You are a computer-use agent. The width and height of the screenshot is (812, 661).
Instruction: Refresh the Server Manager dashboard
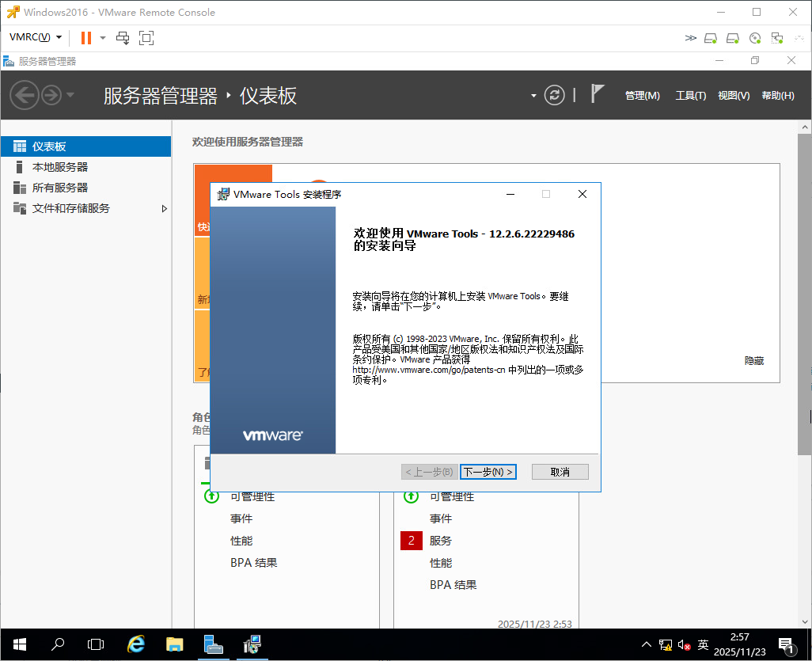[x=554, y=95]
